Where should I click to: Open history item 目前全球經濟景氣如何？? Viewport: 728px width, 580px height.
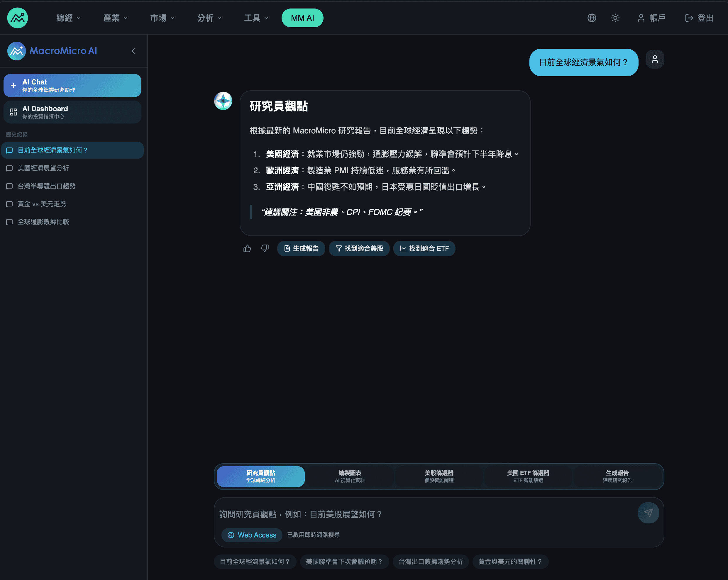[72, 150]
